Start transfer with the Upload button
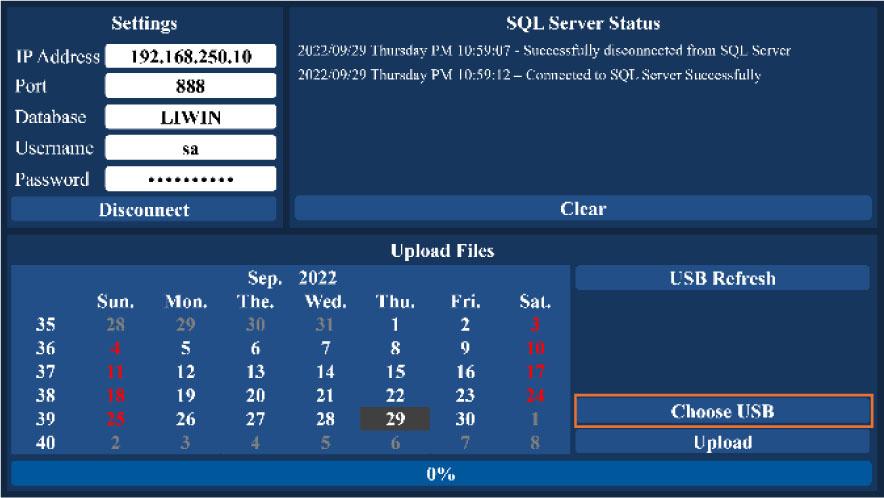 coord(722,442)
